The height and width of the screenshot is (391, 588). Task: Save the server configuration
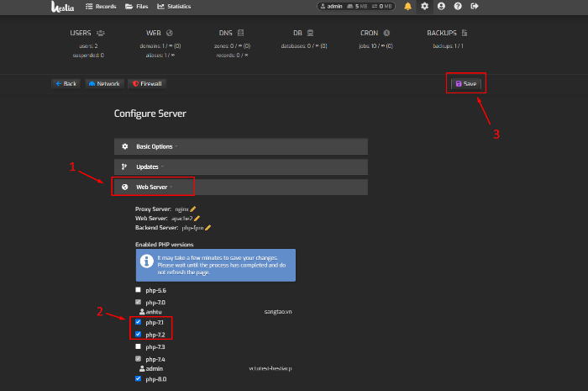pyautogui.click(x=466, y=84)
